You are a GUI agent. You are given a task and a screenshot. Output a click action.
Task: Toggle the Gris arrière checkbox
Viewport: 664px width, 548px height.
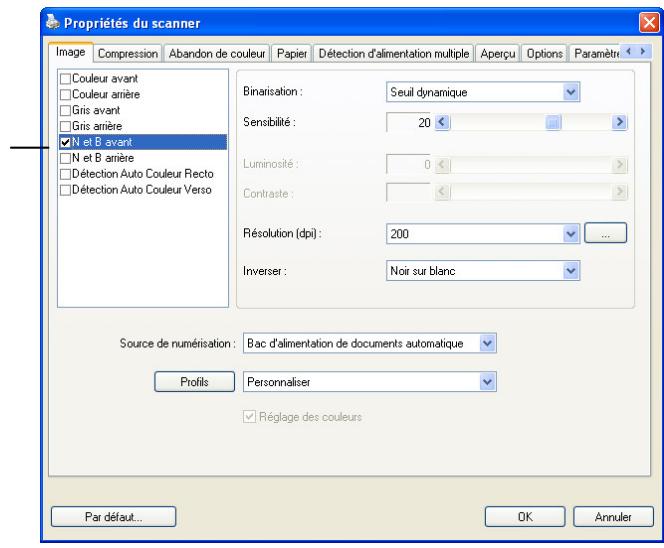pyautogui.click(x=65, y=126)
